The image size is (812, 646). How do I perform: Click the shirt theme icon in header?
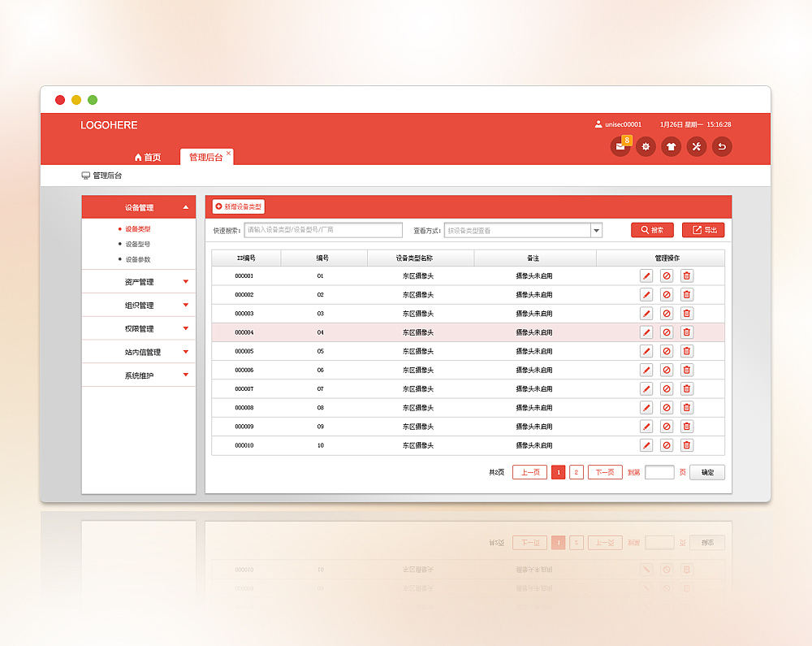coord(672,146)
